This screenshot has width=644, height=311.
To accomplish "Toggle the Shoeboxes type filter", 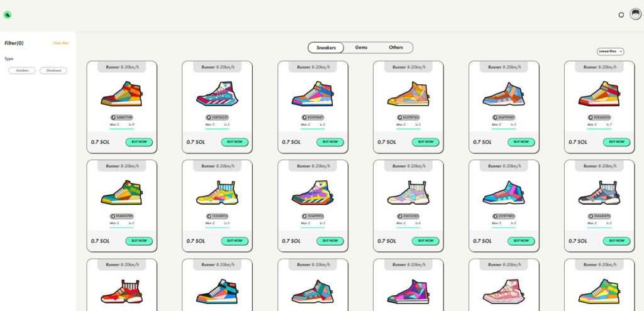I will click(x=53, y=70).
